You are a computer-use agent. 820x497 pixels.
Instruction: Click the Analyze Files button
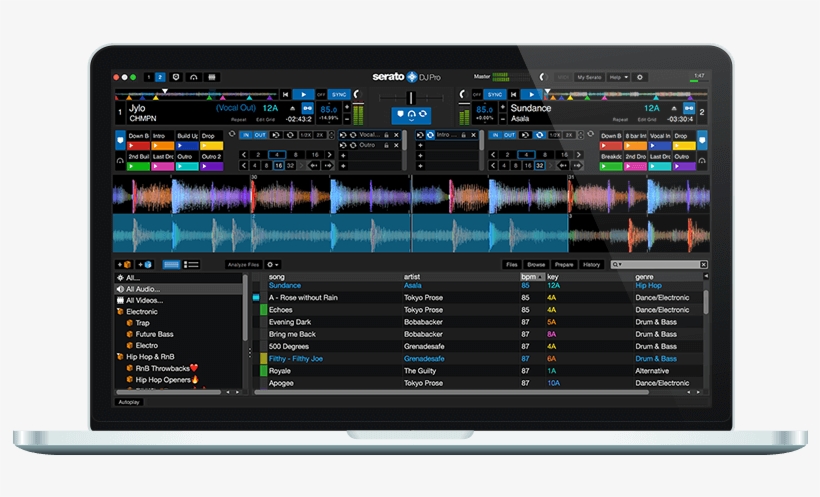click(x=243, y=265)
